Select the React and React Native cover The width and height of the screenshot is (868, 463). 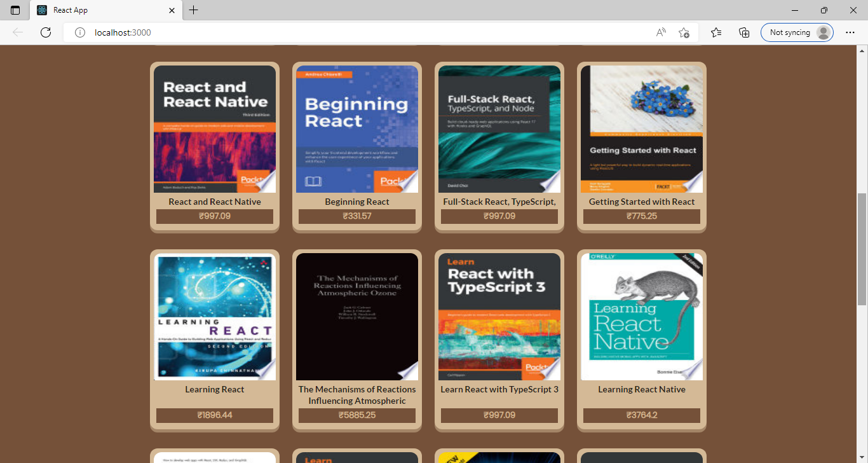[214, 129]
